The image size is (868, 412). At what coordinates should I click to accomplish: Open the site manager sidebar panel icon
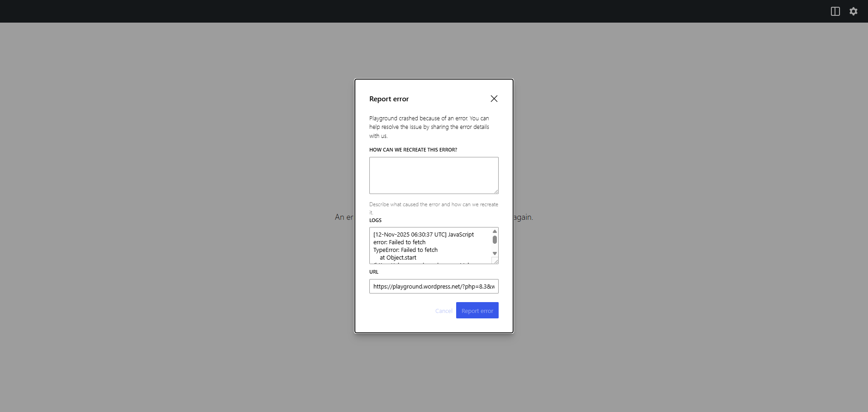(835, 11)
